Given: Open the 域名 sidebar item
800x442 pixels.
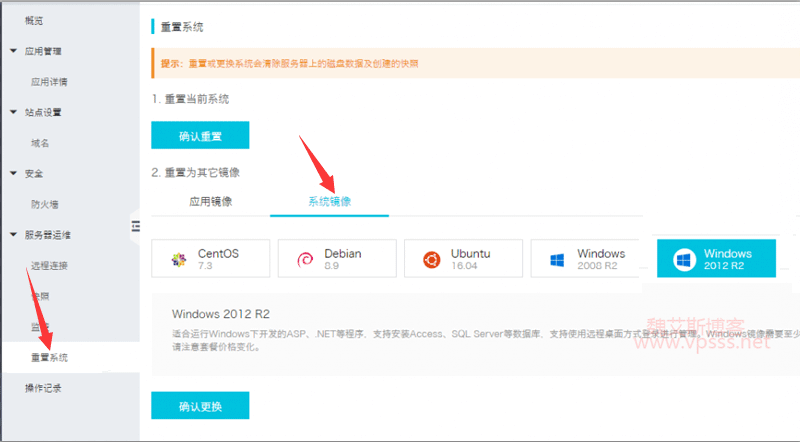Looking at the screenshot, I should tap(40, 143).
